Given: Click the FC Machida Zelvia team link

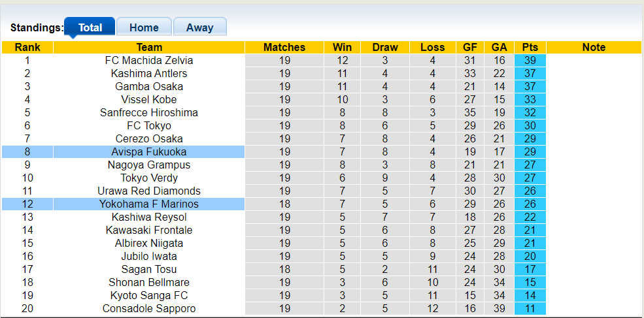Looking at the screenshot, I should coord(149,60).
